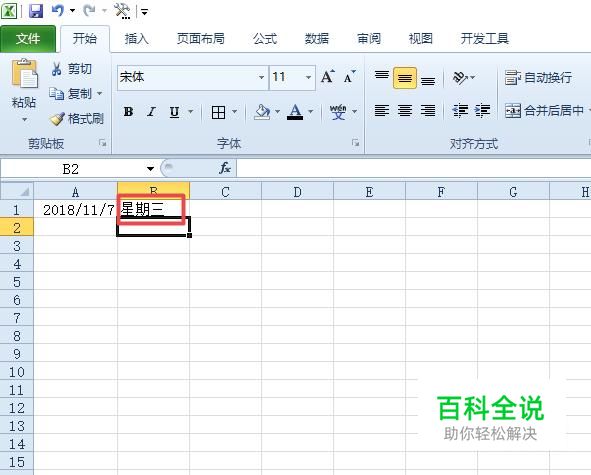Toggle Underline formatting
The height and width of the screenshot is (475, 591).
[174, 112]
